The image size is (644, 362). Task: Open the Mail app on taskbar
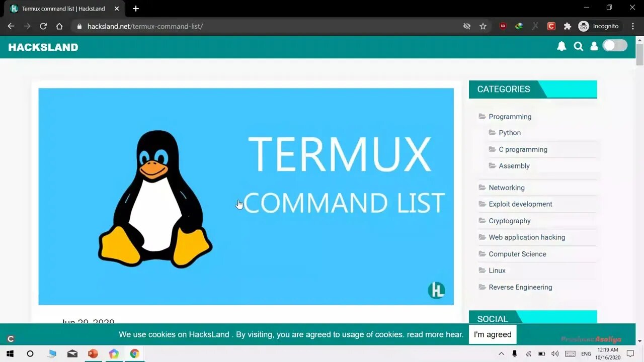coord(72,353)
